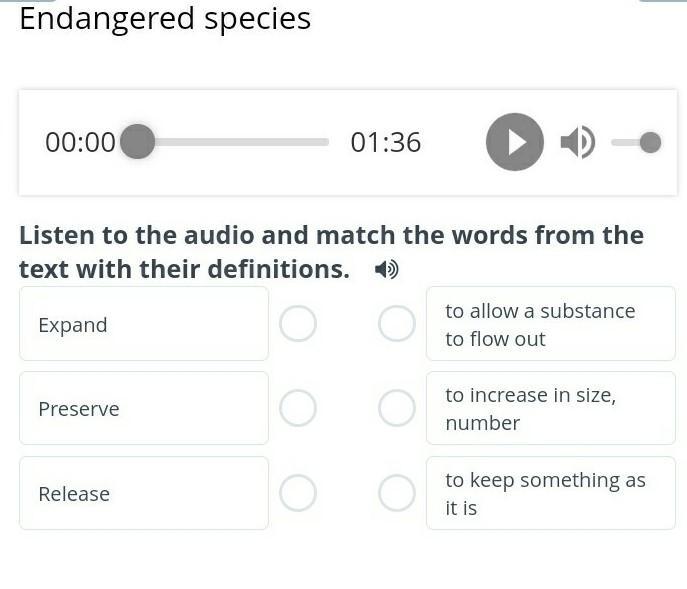Click the audio progress track middle

click(x=232, y=142)
